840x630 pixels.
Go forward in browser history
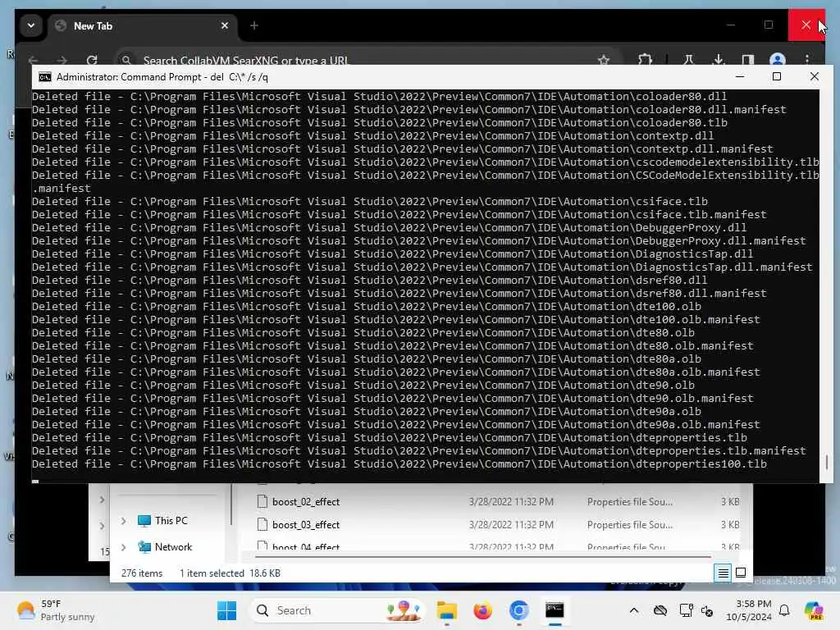click(x=62, y=60)
